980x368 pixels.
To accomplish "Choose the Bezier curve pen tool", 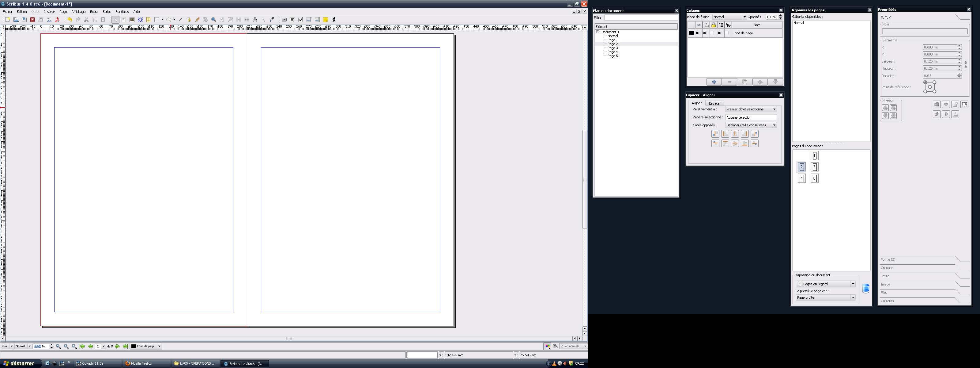I will (189, 20).
